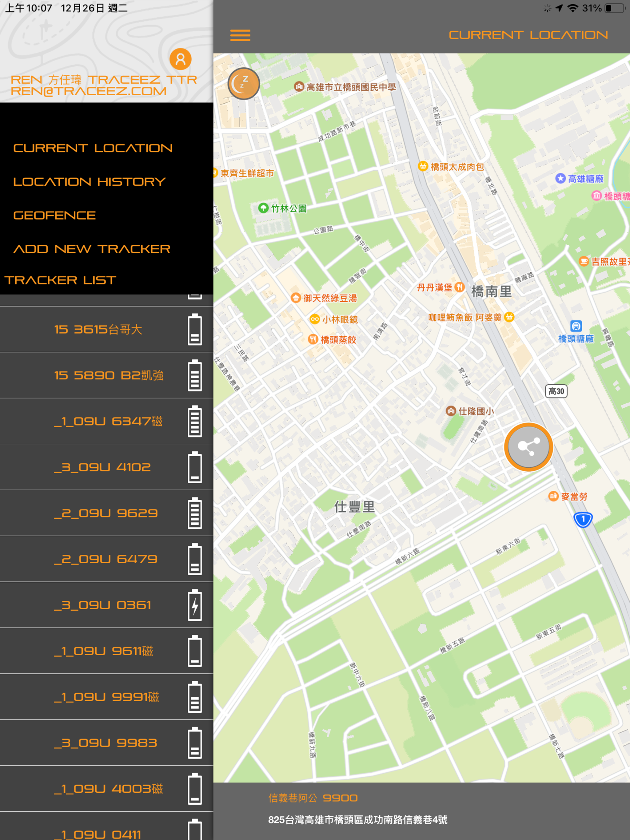This screenshot has height=840, width=630.
Task: Tap the REN@TRACEEZ.COM account email
Action: (x=89, y=91)
